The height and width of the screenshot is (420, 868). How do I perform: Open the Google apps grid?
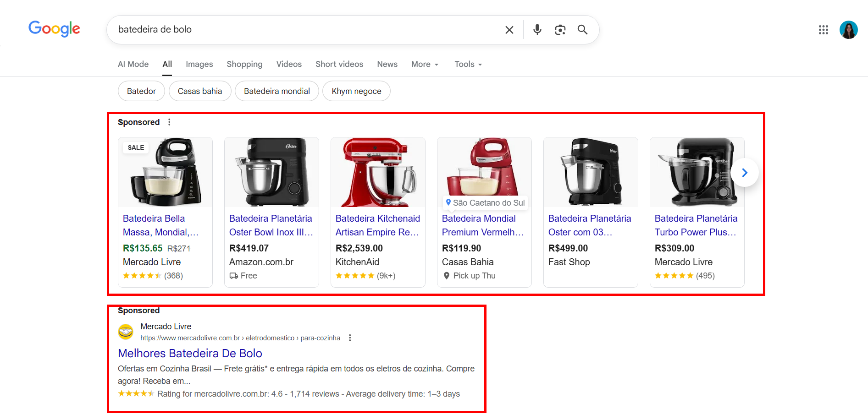[x=824, y=29]
